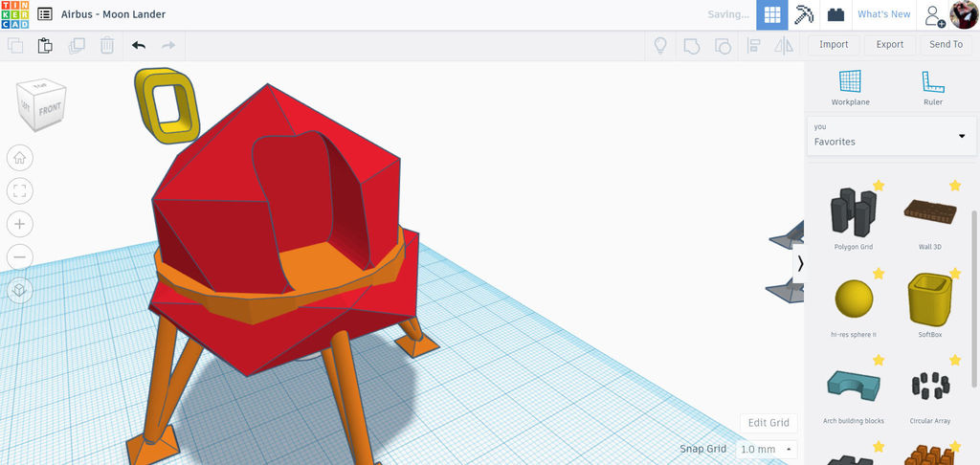Viewport: 980px width, 465px height.
Task: Click the Ungroup shapes icon
Action: coord(723,45)
